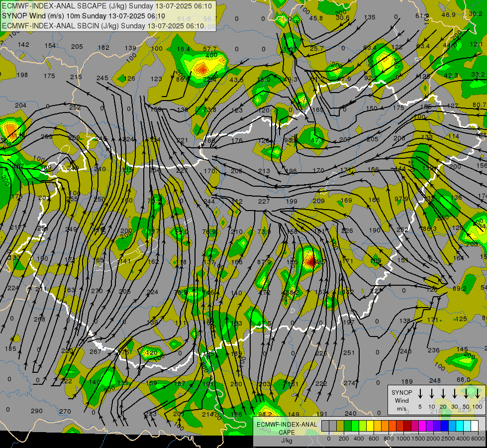Click the map value 154

(x=50, y=46)
